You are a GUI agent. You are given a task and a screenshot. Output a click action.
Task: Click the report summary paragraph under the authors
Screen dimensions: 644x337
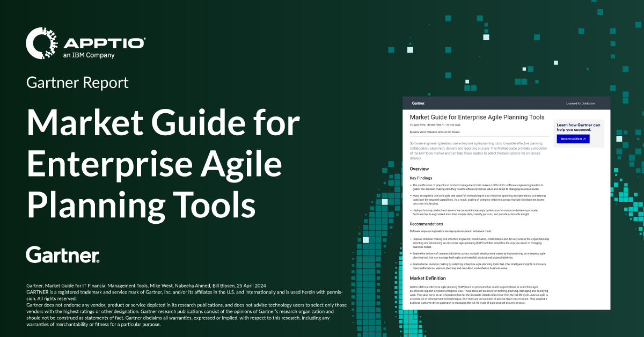pyautogui.click(x=477, y=151)
